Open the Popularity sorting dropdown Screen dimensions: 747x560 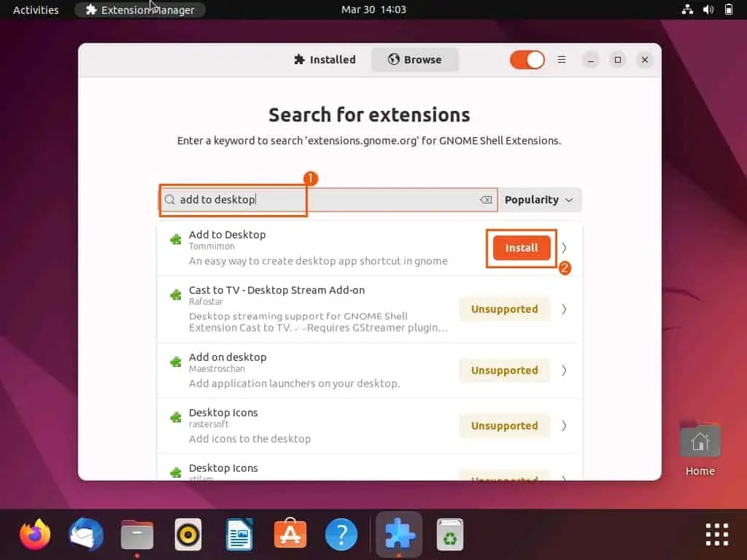(x=539, y=200)
